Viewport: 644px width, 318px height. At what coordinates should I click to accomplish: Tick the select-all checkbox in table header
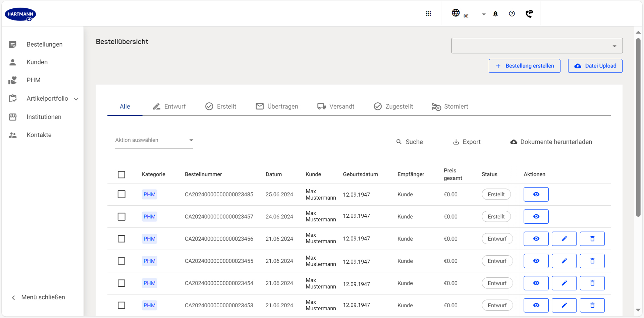point(121,175)
